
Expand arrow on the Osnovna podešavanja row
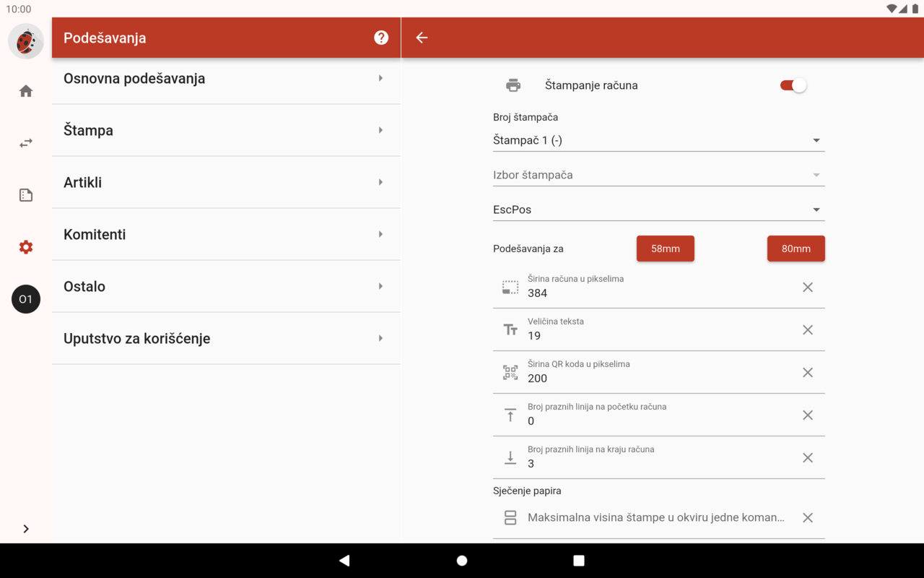click(380, 78)
